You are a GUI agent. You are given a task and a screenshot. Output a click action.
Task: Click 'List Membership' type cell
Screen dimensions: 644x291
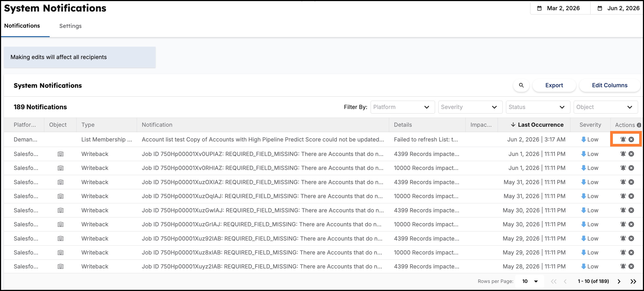(x=107, y=140)
